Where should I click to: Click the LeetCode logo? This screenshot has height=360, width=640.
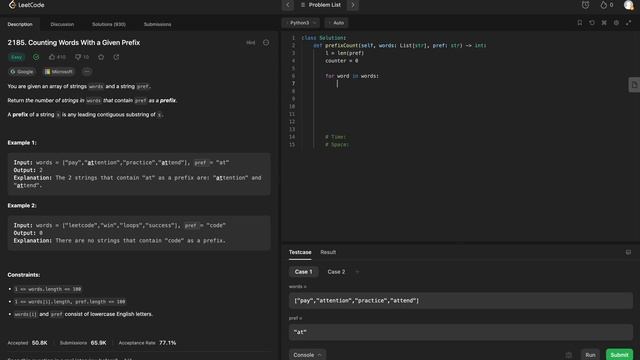tap(26, 5)
